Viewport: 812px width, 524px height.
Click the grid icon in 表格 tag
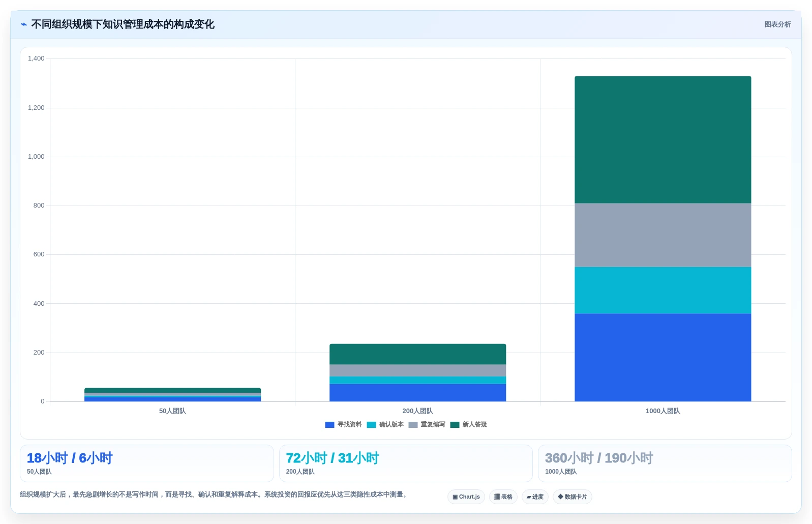click(497, 497)
